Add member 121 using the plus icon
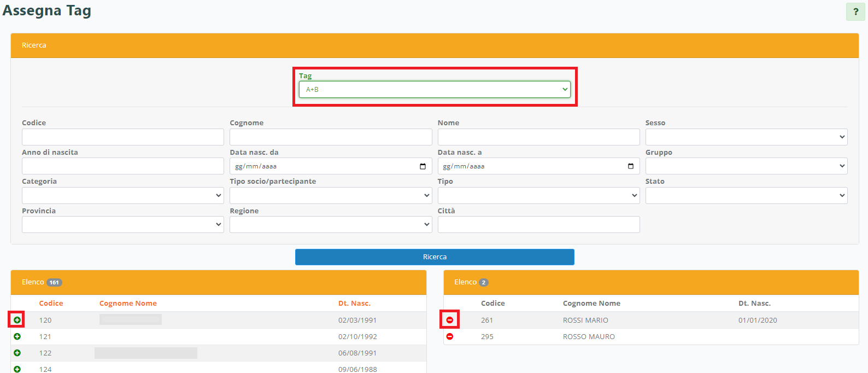 [17, 336]
